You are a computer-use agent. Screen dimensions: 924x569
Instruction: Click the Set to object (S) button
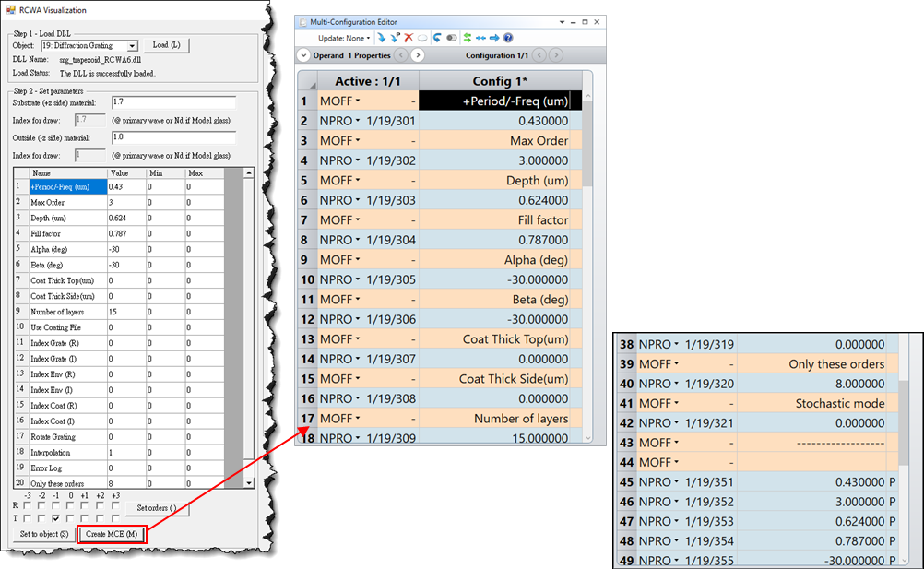[44, 534]
